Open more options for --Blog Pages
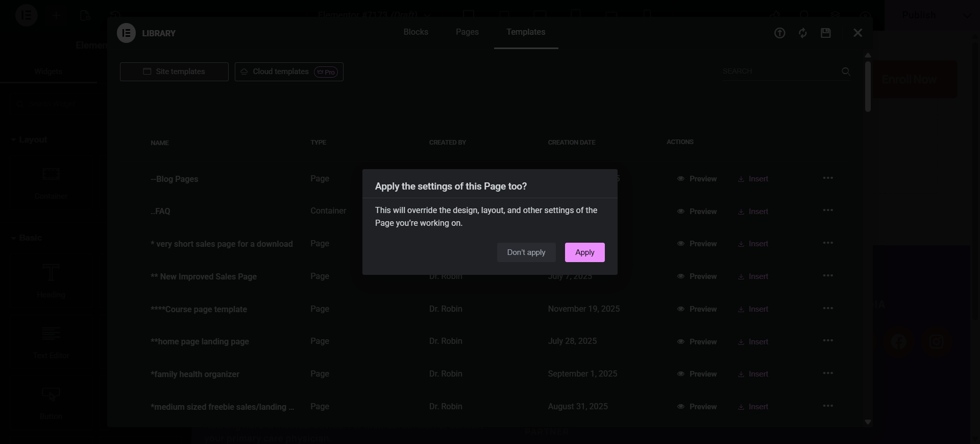The width and height of the screenshot is (980, 444). (828, 178)
